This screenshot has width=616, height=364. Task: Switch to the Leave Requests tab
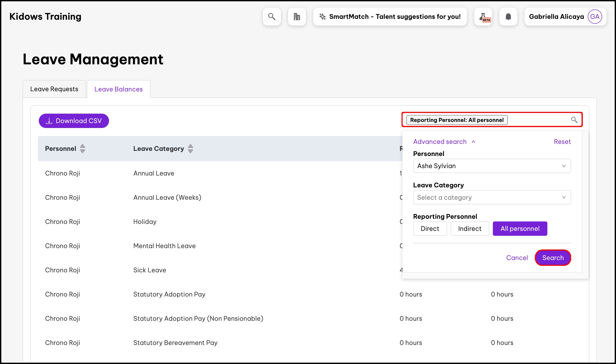pos(54,89)
